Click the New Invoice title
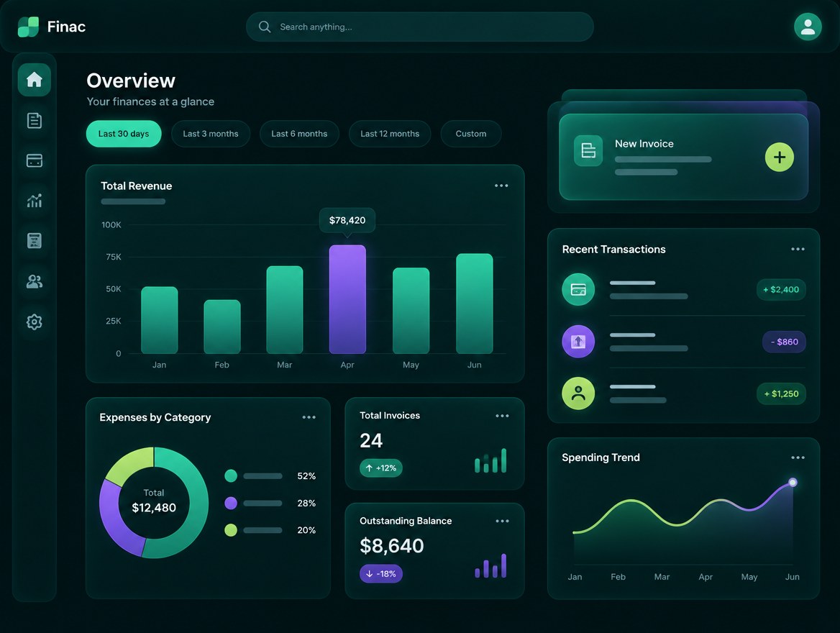The image size is (840, 633). pos(644,144)
